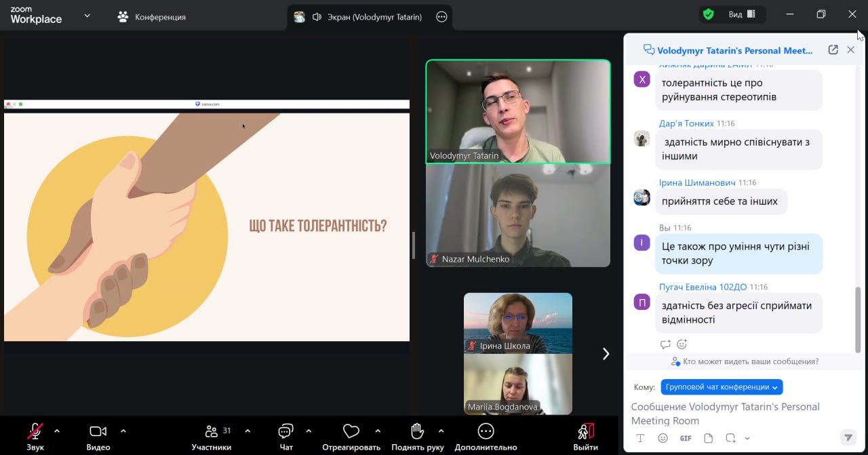
Task: Expand audio options arrow next to Звук
Action: tap(57, 431)
